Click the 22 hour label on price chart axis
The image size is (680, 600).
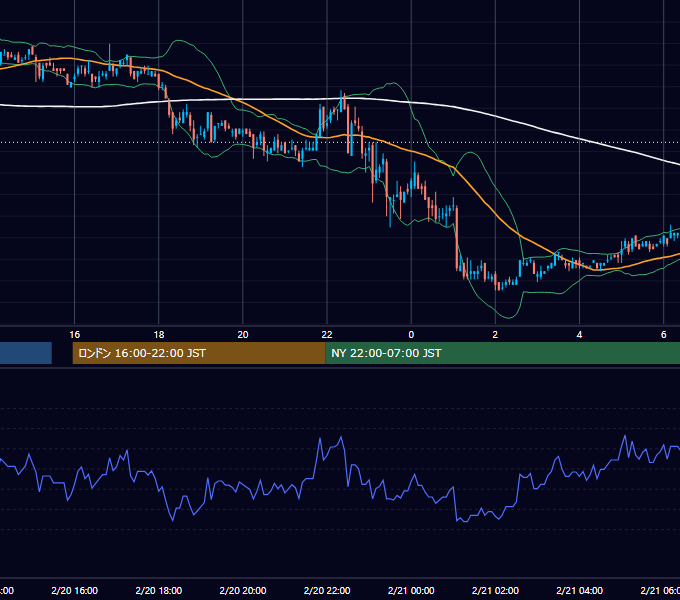[327, 335]
